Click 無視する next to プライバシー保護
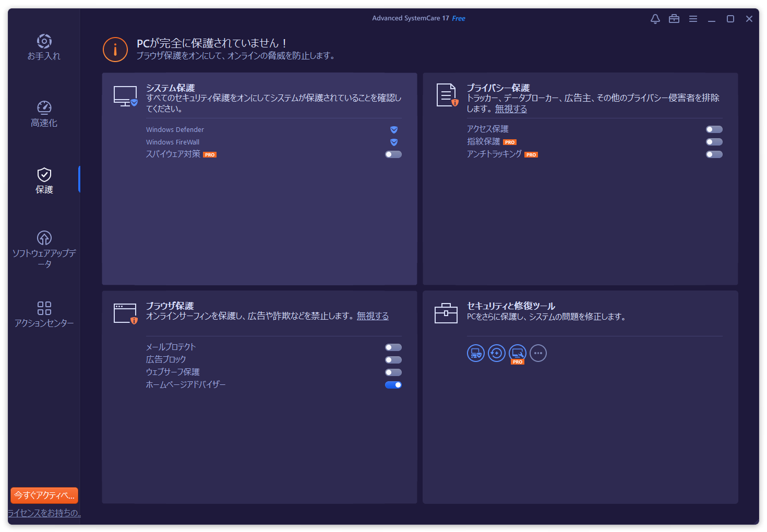 click(x=511, y=109)
